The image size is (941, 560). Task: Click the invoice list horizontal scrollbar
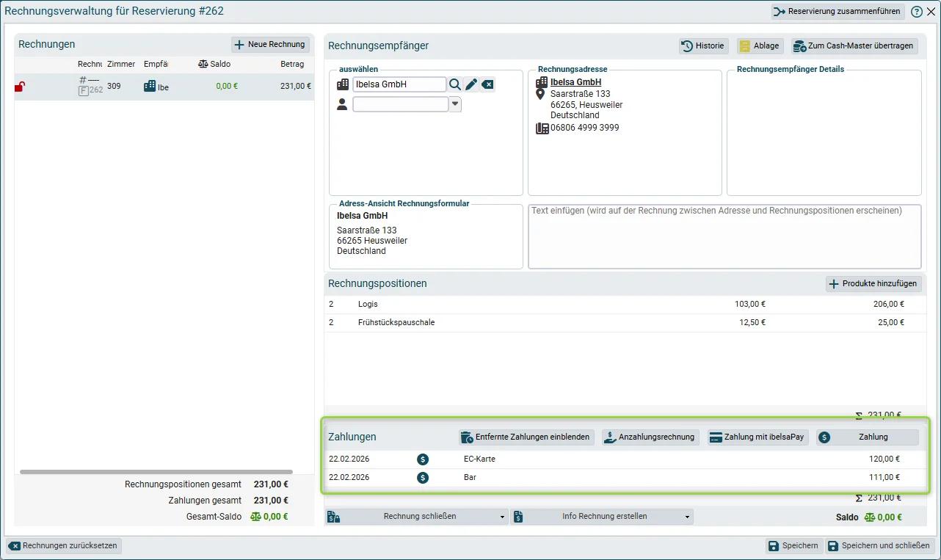coord(156,472)
